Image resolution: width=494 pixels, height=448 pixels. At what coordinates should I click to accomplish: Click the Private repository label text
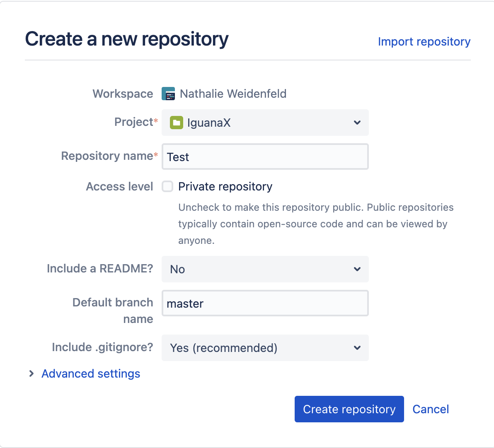click(x=225, y=187)
